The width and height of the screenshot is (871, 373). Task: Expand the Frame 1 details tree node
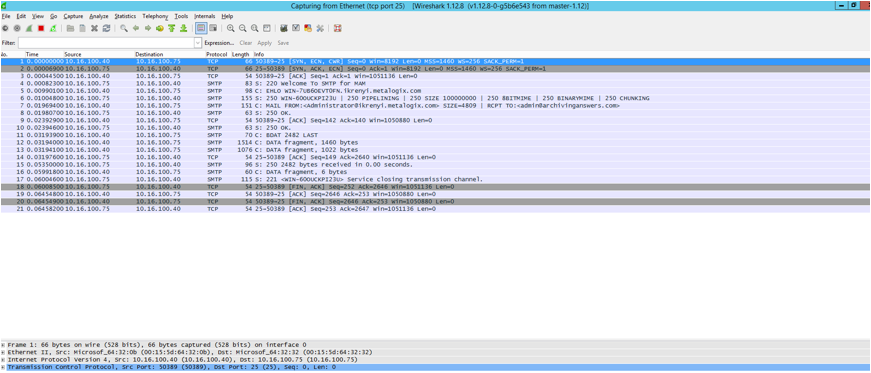point(3,345)
